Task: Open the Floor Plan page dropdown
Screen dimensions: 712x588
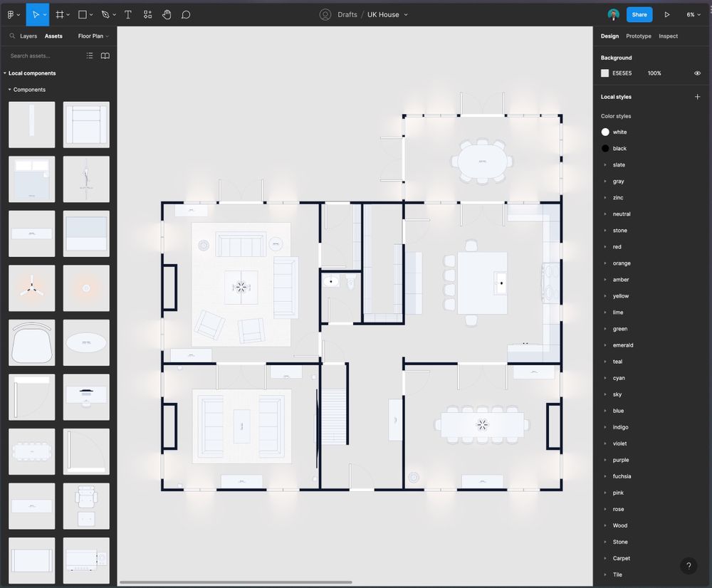Action: 93,36
